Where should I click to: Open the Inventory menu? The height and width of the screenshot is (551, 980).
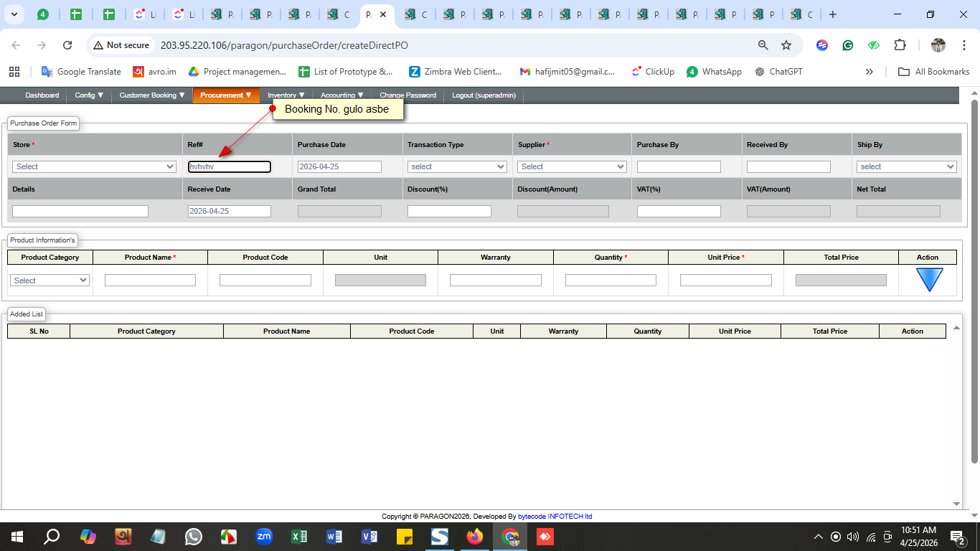pos(286,95)
